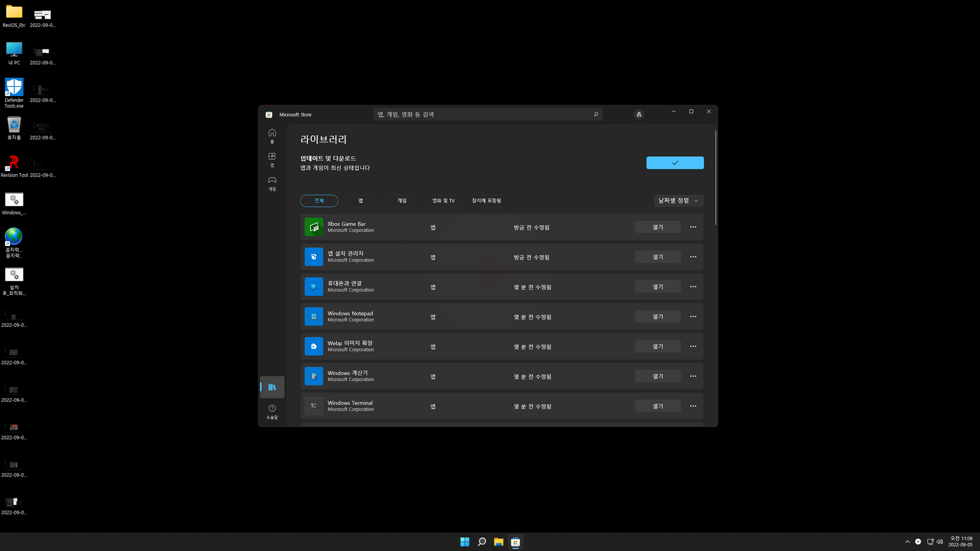Click the Windows 계산기 app icon

(x=314, y=376)
